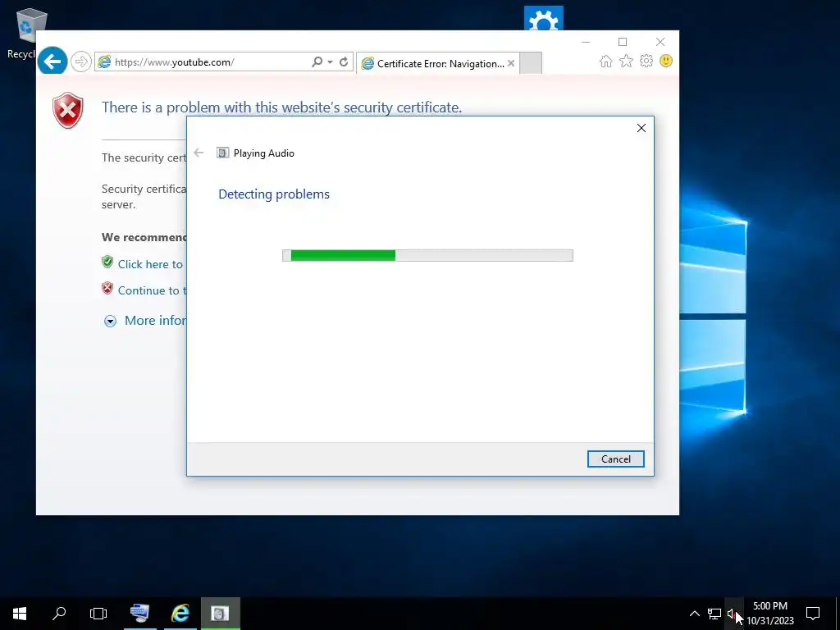Maximize the Internet Explorer window

click(623, 42)
